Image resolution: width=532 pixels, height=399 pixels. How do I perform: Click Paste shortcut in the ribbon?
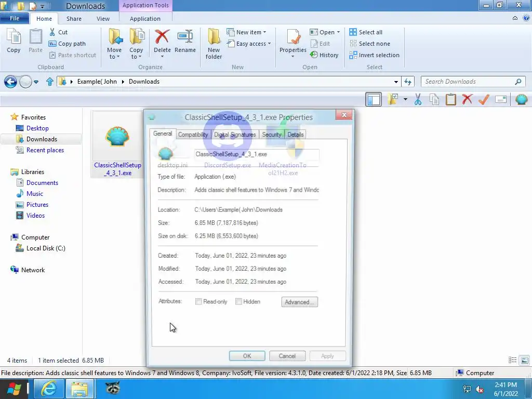(73, 55)
